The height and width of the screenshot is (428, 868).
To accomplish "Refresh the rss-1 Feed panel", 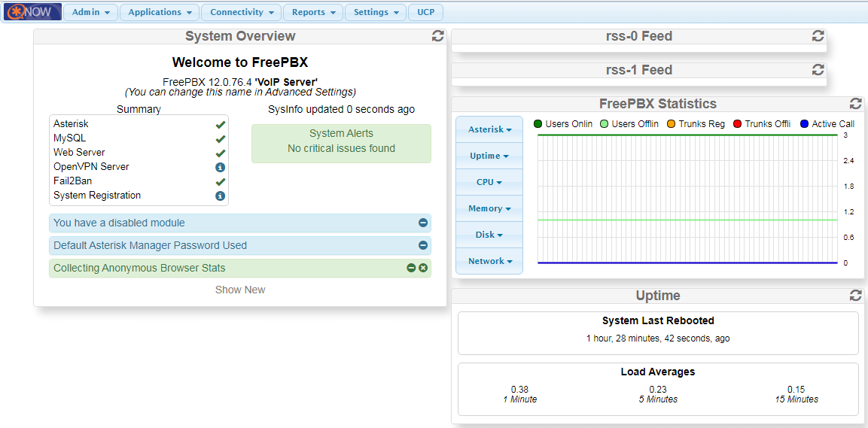I will [818, 70].
